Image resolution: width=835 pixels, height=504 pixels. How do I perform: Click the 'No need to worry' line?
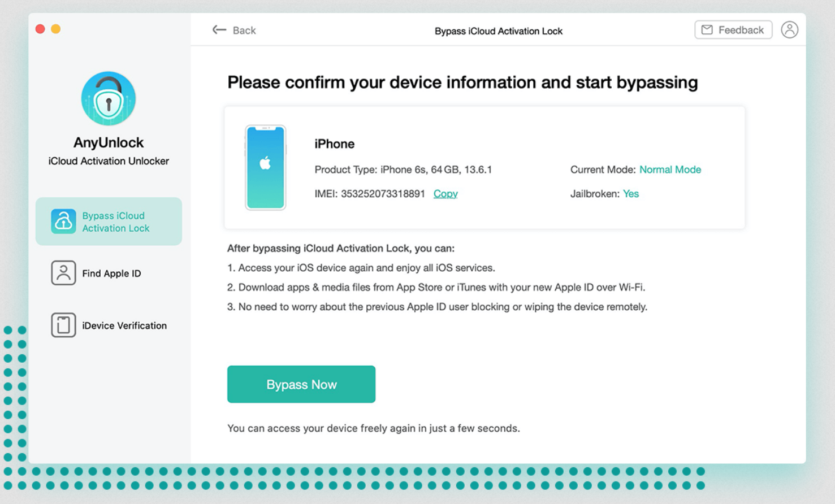[438, 307]
